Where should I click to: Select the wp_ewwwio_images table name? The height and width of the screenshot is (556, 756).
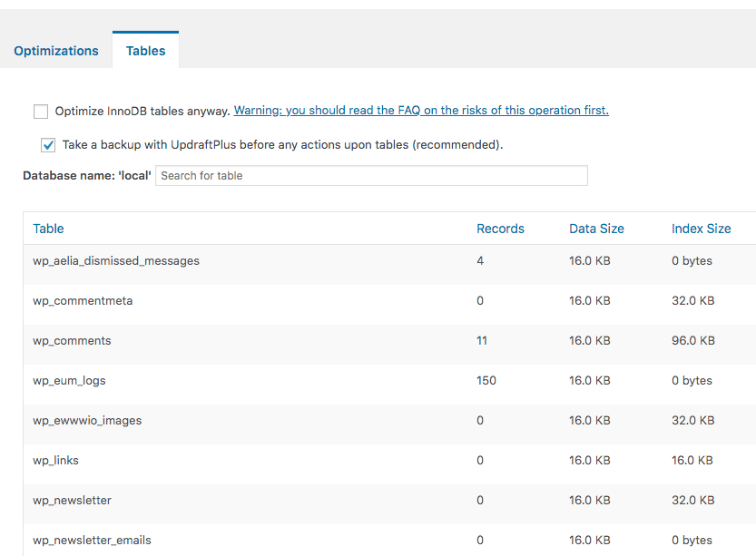(x=87, y=421)
